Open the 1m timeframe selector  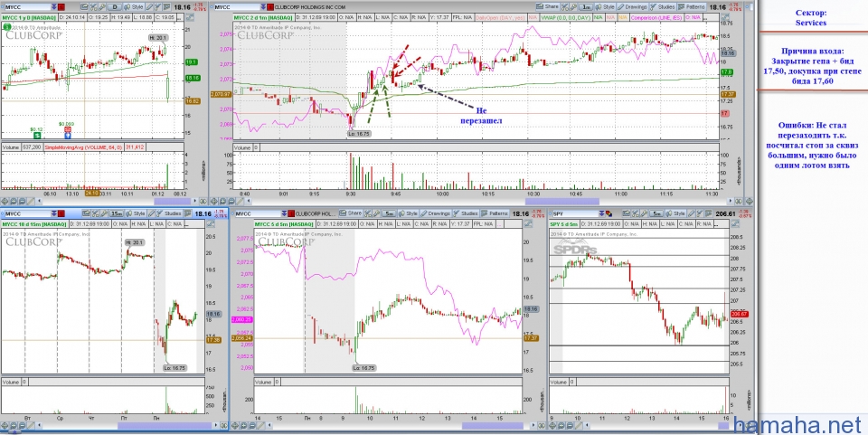586,6
